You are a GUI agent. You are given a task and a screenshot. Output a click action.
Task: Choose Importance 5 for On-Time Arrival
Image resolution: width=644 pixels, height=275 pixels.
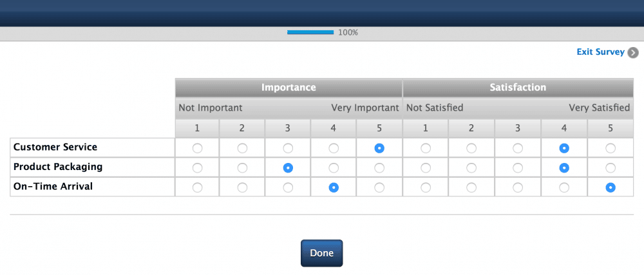point(379,187)
